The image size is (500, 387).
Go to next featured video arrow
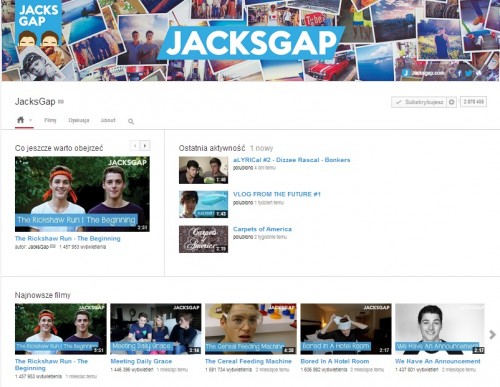tap(145, 146)
